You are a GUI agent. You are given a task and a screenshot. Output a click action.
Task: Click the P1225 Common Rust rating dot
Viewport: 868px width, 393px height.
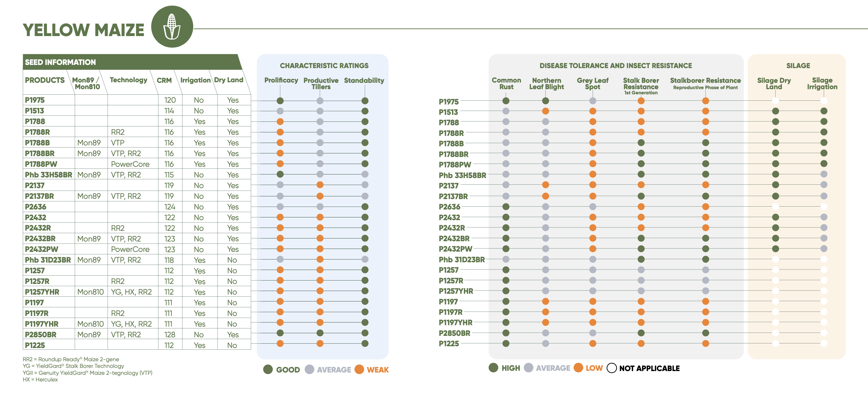click(506, 343)
